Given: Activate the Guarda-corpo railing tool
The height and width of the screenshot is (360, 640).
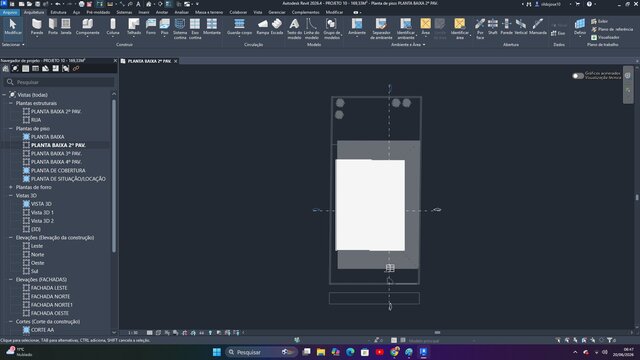Looking at the screenshot, I should (x=239, y=27).
